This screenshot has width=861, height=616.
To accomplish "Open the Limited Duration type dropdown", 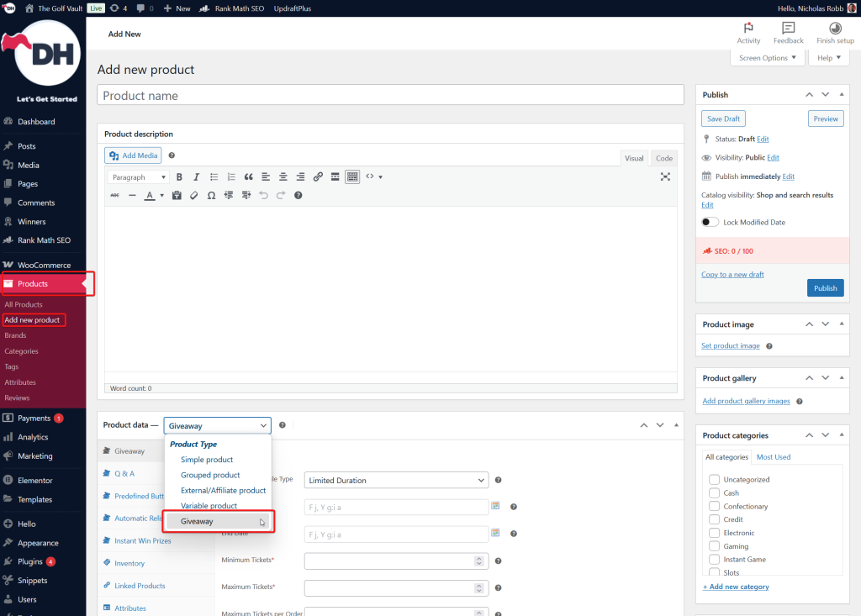I will coord(396,480).
